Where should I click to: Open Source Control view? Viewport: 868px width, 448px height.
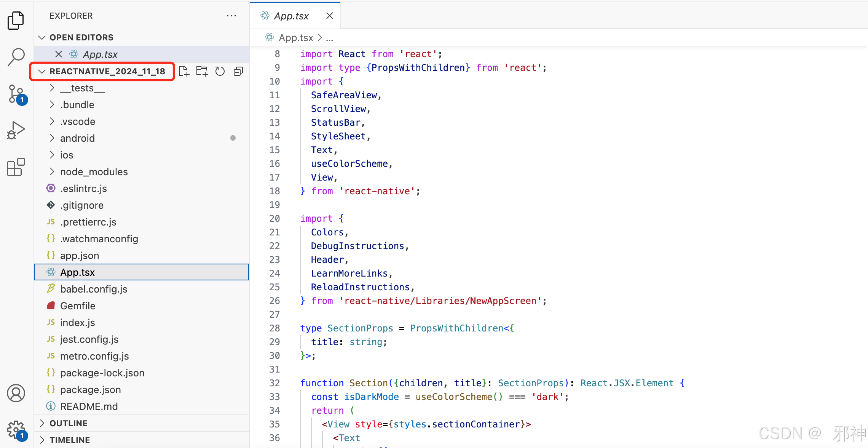16,94
